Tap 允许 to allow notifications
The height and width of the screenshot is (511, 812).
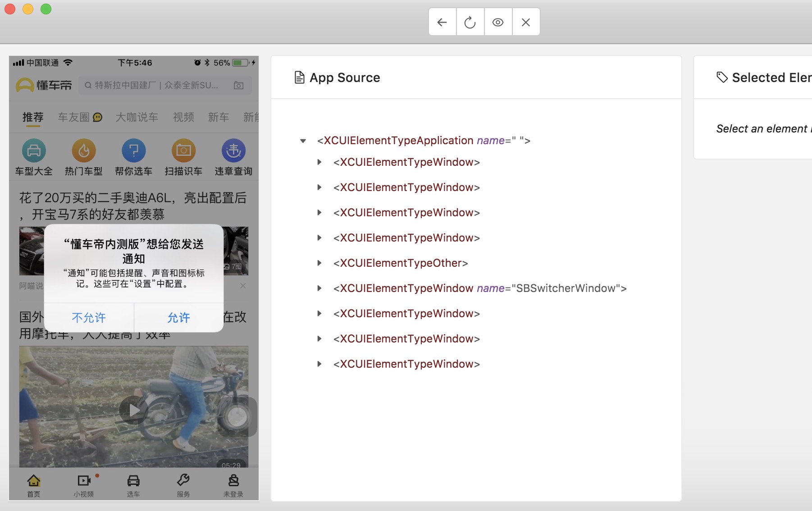[178, 318]
